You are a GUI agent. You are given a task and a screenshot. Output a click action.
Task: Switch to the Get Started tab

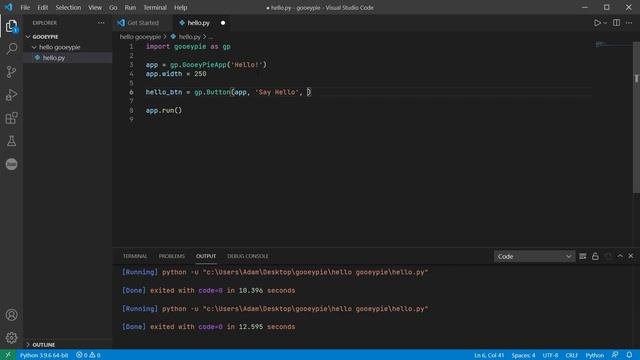(143, 23)
